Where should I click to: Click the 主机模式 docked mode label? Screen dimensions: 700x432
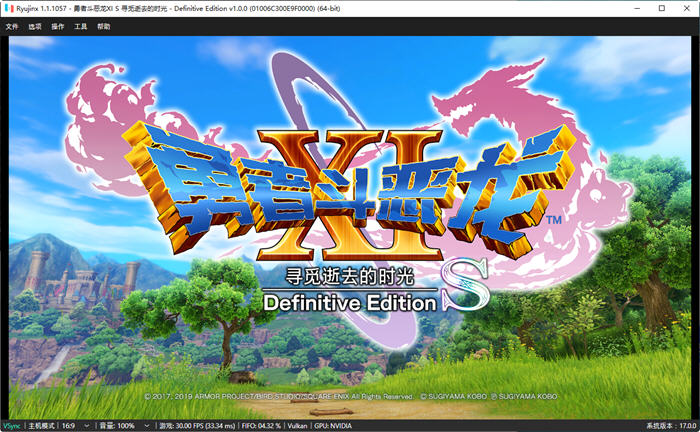(x=41, y=426)
